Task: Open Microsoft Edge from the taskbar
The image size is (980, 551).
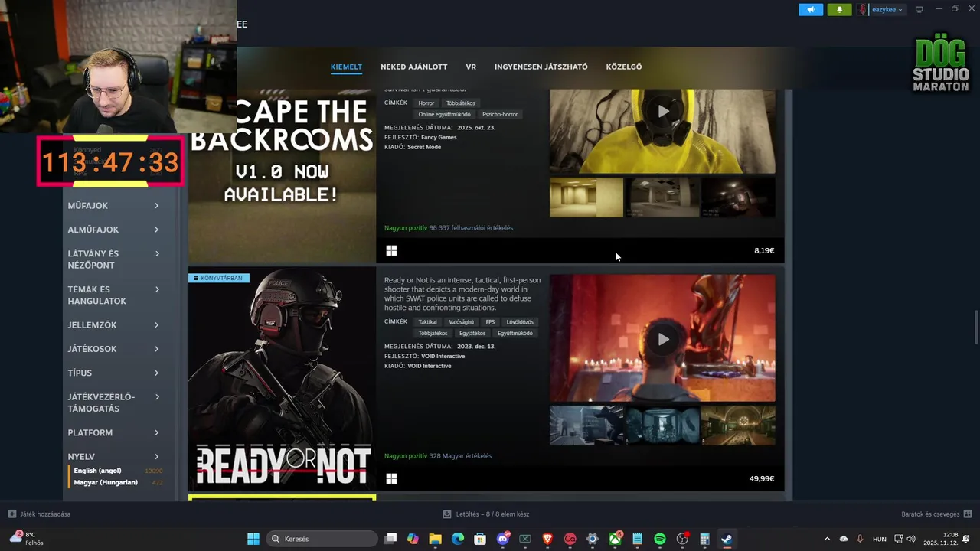Action: tap(458, 539)
